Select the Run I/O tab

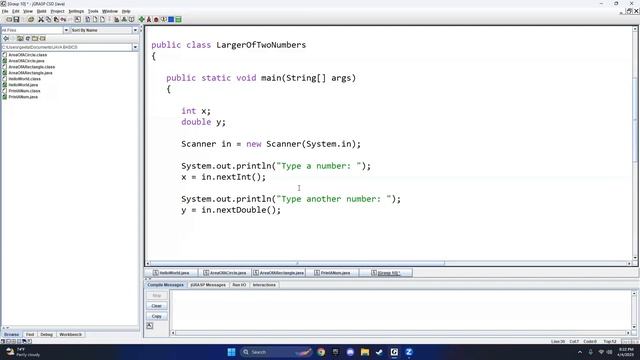pos(239,285)
